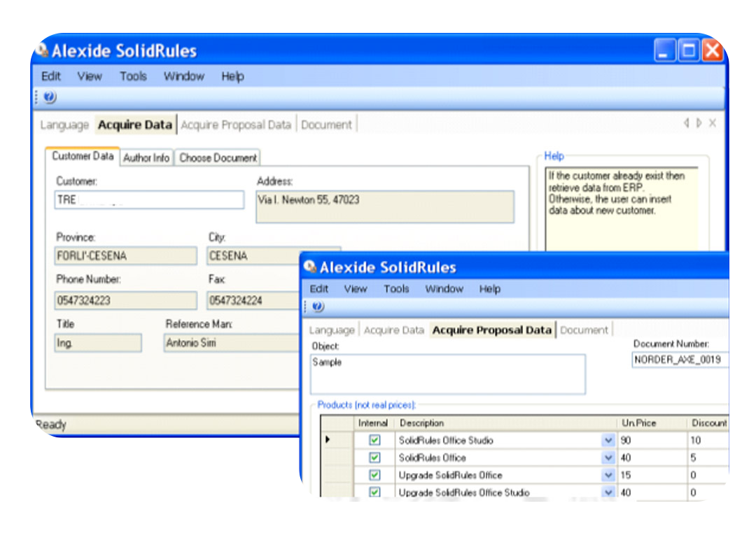Select Customer Data sub-tab

pyautogui.click(x=83, y=156)
